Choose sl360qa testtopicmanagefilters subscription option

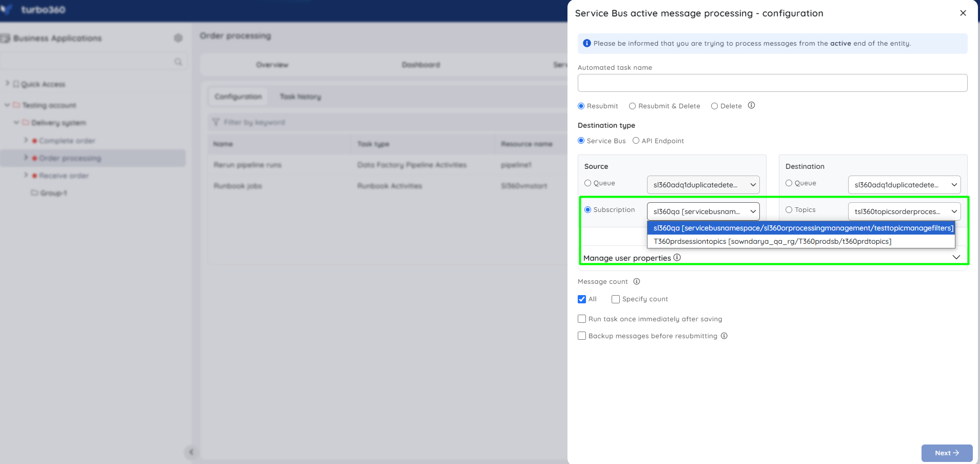801,228
